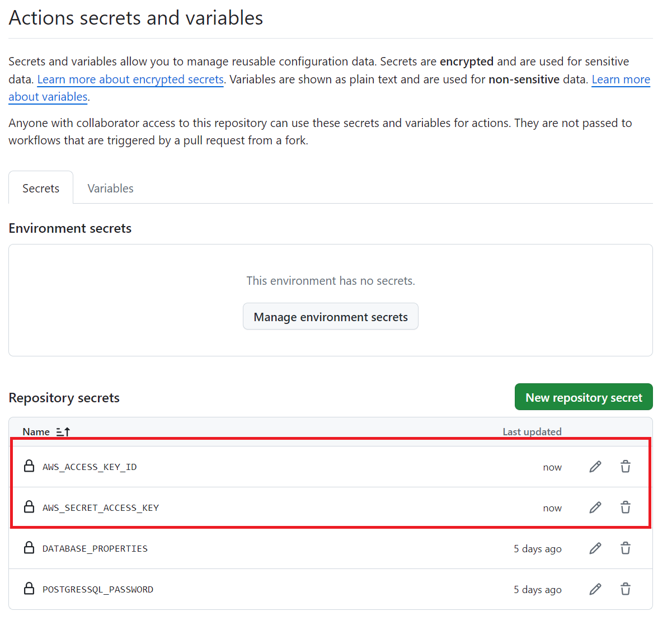Edit the AWS_ACCESS_KEY_ID secret pencil icon
Screen dimensions: 672x630
(x=595, y=467)
